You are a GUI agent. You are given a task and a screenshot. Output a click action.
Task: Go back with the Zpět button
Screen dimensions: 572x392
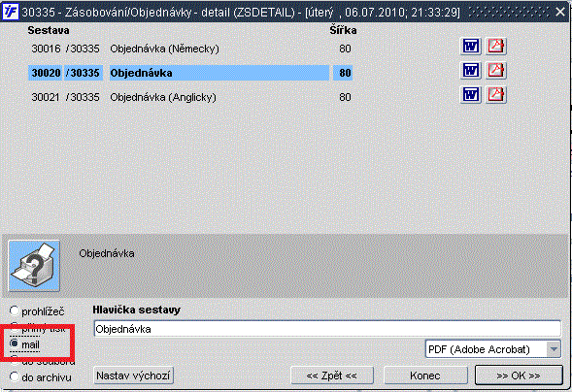point(332,376)
